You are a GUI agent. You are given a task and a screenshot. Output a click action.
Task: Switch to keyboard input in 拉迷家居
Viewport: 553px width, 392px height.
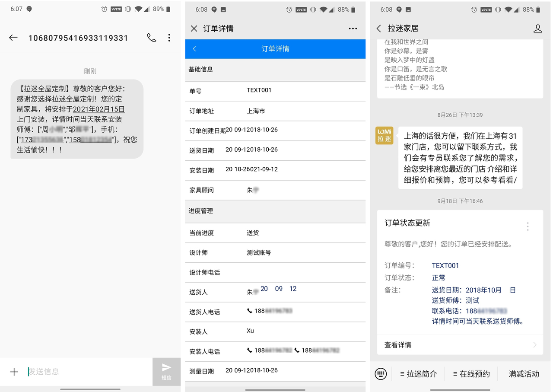tap(381, 374)
